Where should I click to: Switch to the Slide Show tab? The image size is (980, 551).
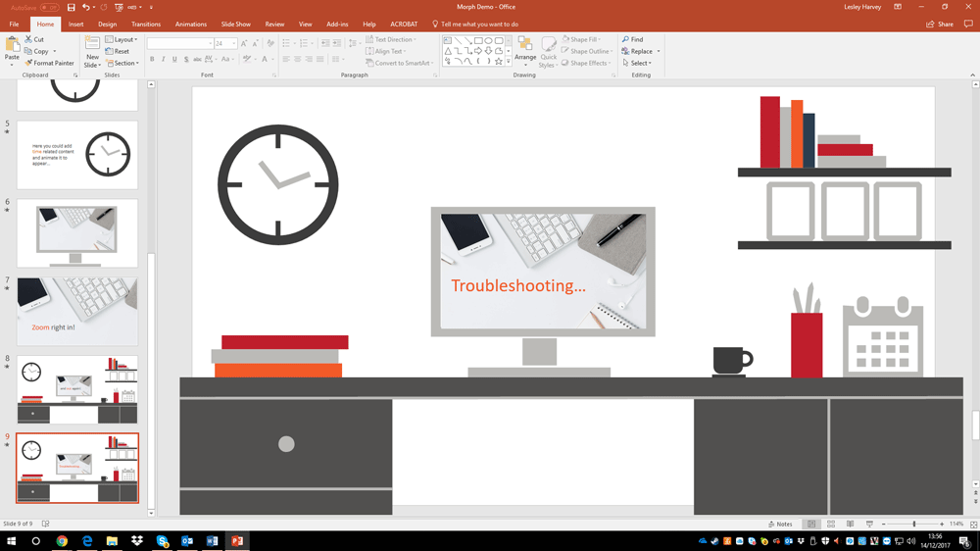pyautogui.click(x=235, y=25)
